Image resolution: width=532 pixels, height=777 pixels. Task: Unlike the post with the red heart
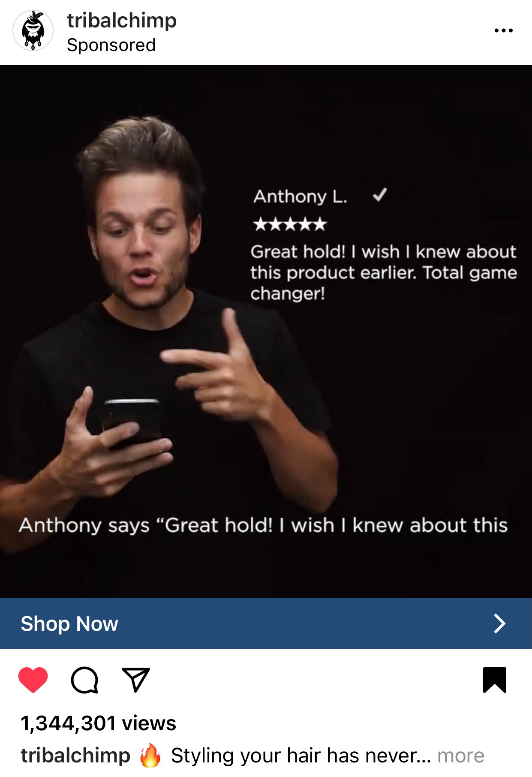pyautogui.click(x=33, y=680)
